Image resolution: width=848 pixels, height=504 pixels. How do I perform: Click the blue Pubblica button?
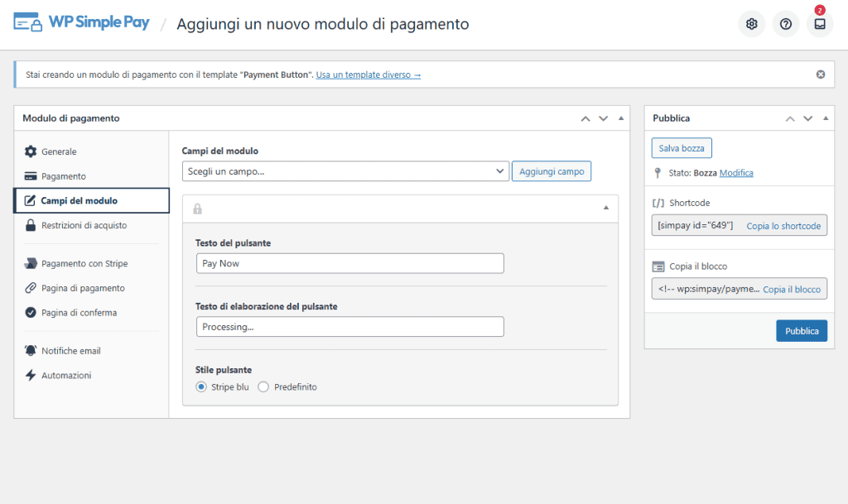(x=801, y=331)
